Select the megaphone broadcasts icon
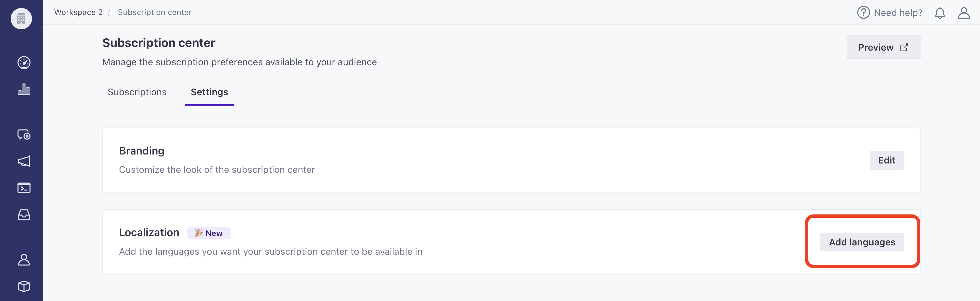 (x=24, y=161)
